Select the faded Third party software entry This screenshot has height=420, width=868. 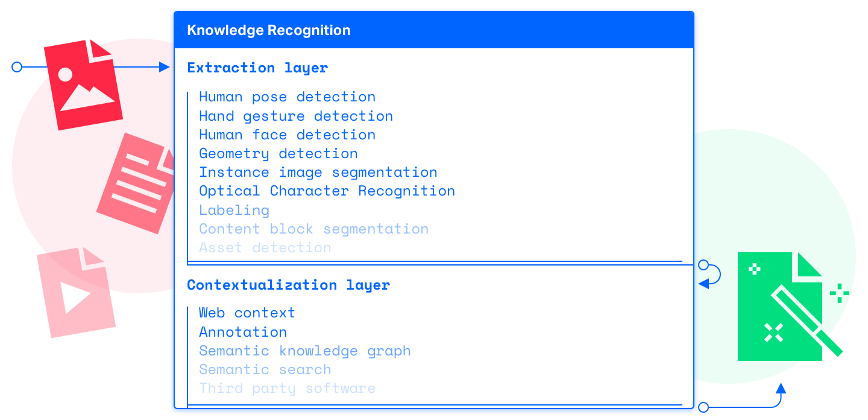[x=288, y=389]
